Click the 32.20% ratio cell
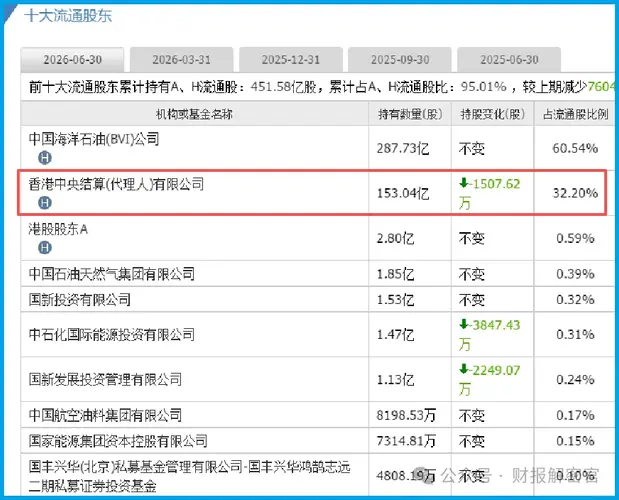 coord(575,193)
